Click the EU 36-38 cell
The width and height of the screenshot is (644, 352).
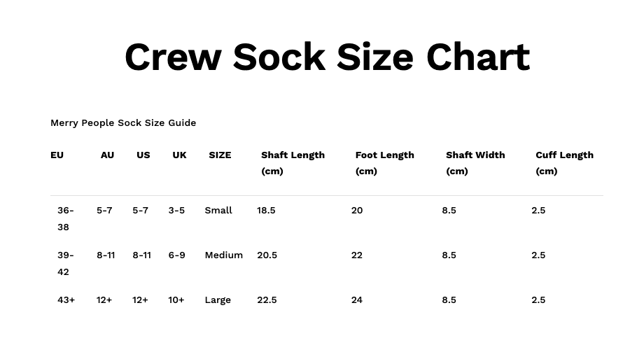[x=65, y=218]
